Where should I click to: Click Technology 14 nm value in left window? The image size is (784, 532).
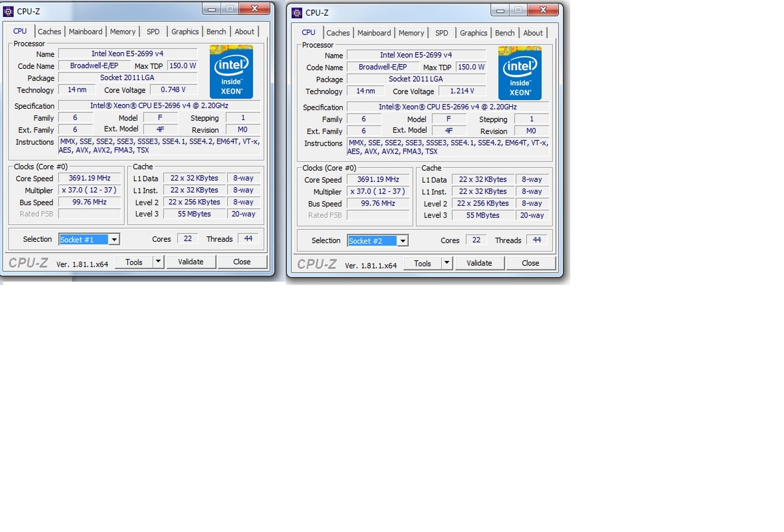pos(77,90)
